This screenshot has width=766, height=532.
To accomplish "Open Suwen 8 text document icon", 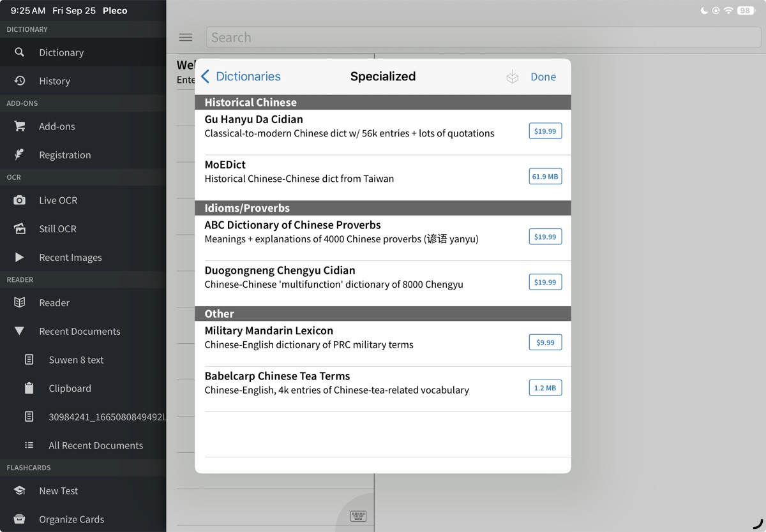I will point(29,360).
